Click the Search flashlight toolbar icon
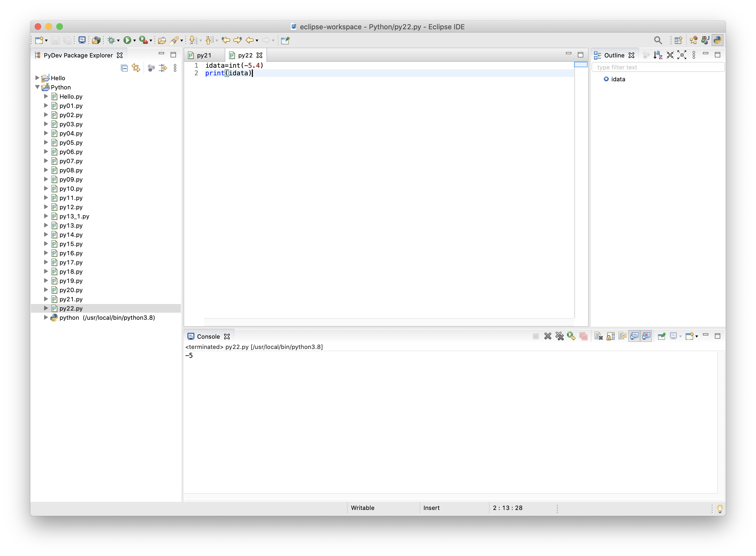 coord(174,40)
